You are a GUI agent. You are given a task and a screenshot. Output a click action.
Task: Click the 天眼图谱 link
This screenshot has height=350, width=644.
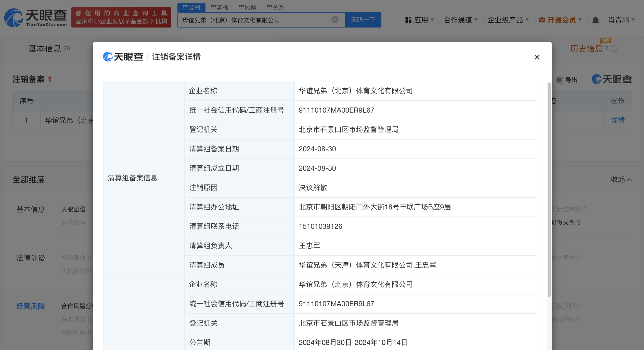73,209
